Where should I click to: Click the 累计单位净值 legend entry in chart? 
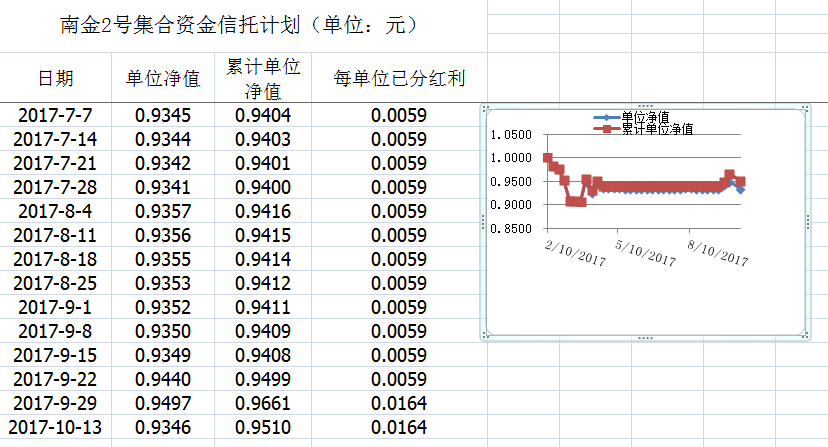tap(657, 129)
